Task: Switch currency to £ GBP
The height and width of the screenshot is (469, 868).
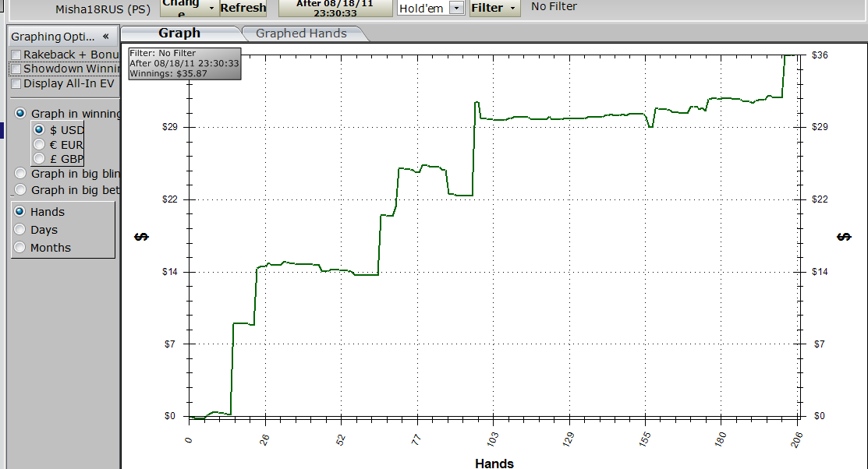Action: tap(39, 159)
